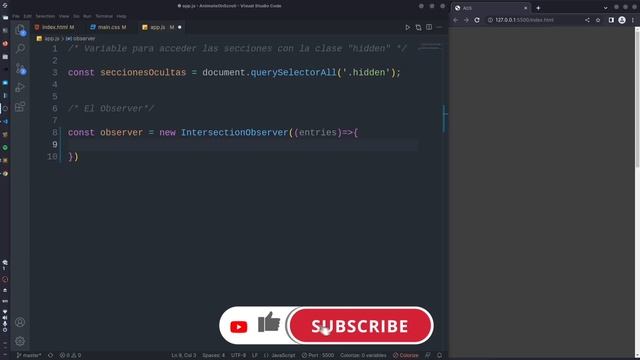Image resolution: width=640 pixels, height=360 pixels.
Task: Select the AOS browser tab
Action: coord(491,8)
